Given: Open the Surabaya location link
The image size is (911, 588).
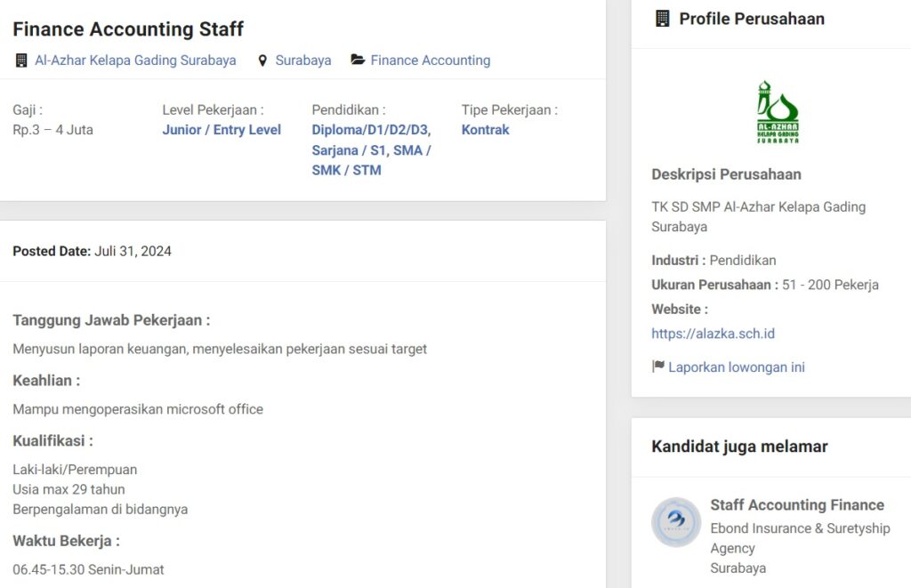Looking at the screenshot, I should click(x=303, y=60).
